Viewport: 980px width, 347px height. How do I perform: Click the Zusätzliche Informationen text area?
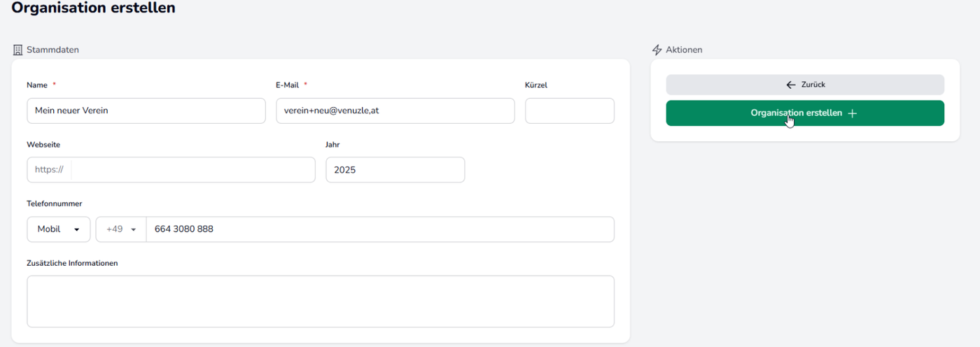click(321, 302)
